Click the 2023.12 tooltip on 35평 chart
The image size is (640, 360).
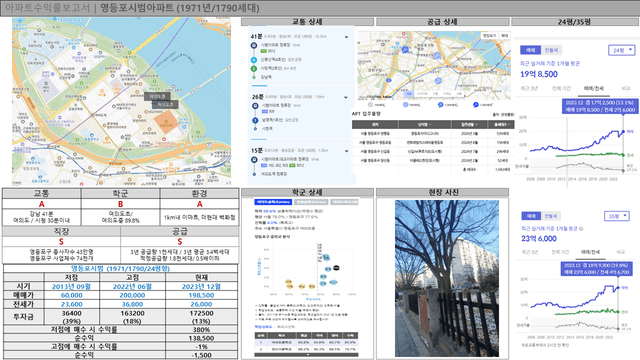596,269
